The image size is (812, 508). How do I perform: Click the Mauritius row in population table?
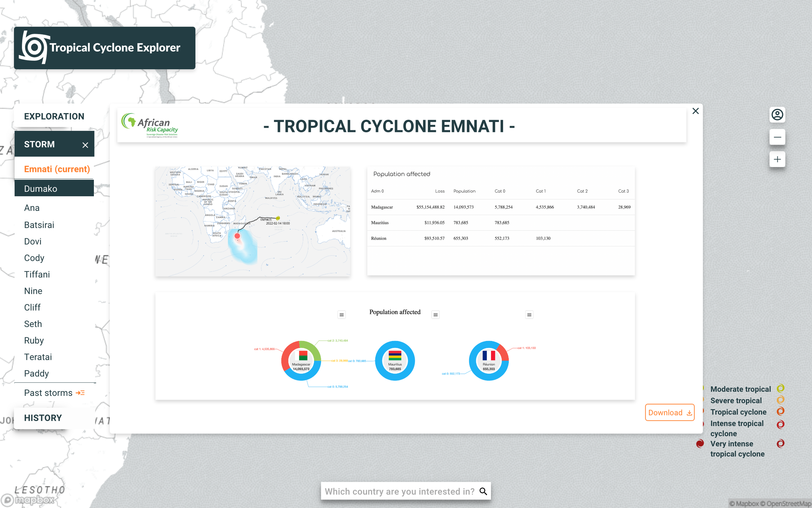click(x=501, y=222)
